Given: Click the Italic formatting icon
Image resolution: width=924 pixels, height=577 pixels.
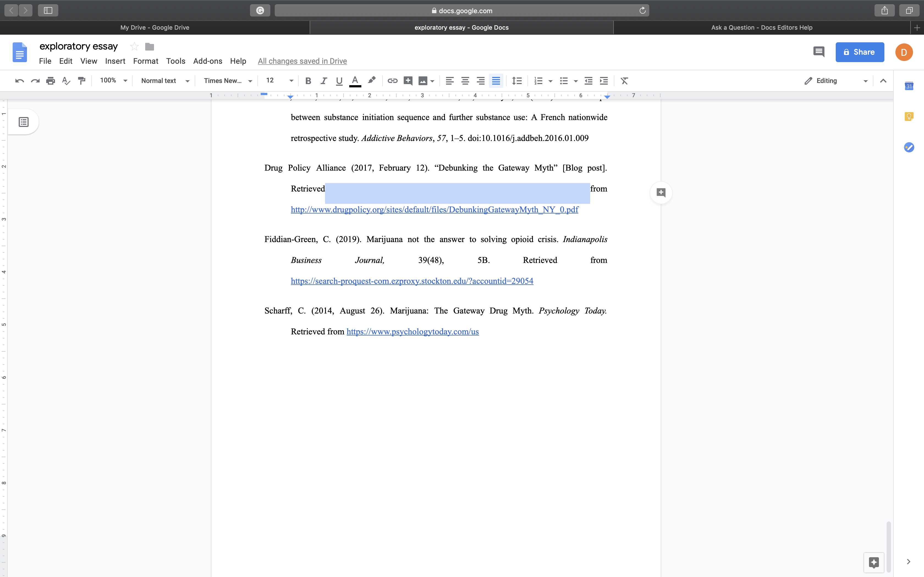Looking at the screenshot, I should click(323, 81).
